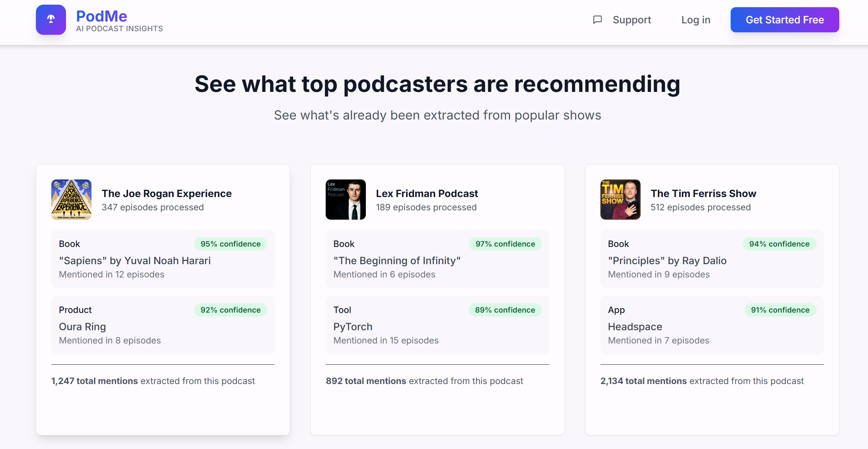
Task: Click the 89% confidence badge on PyTorch
Action: click(505, 310)
